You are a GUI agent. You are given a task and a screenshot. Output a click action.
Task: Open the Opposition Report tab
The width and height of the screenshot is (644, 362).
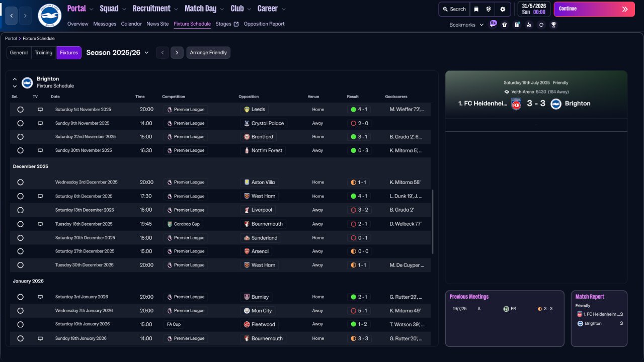pyautogui.click(x=264, y=24)
